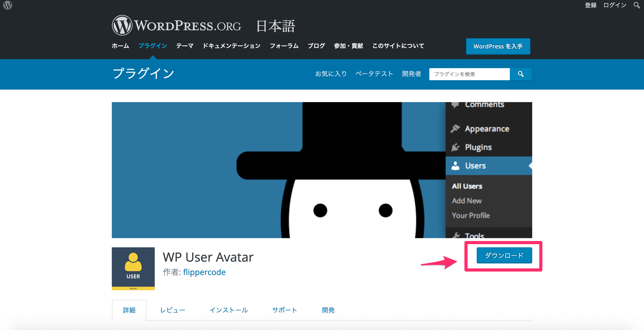Open the ドキュメンテーション navigation item
This screenshot has width=644, height=330.
coord(231,46)
